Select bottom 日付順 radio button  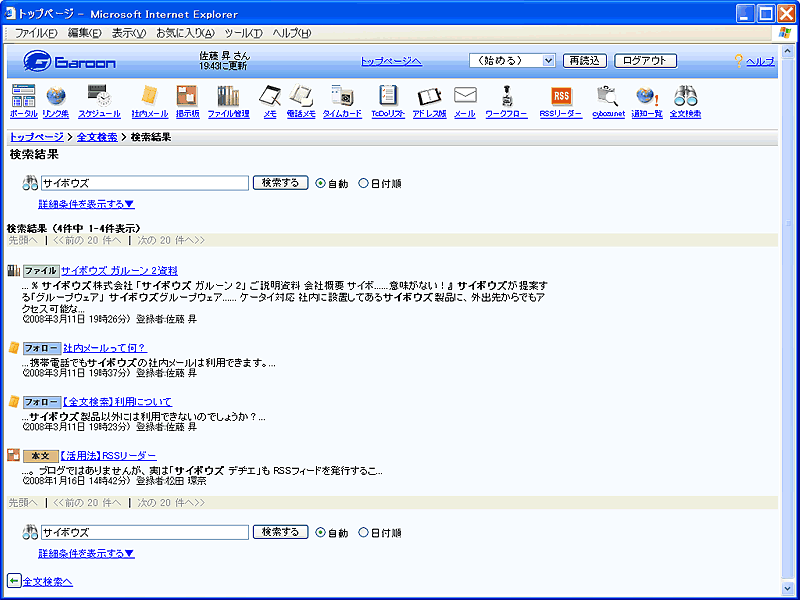click(363, 533)
